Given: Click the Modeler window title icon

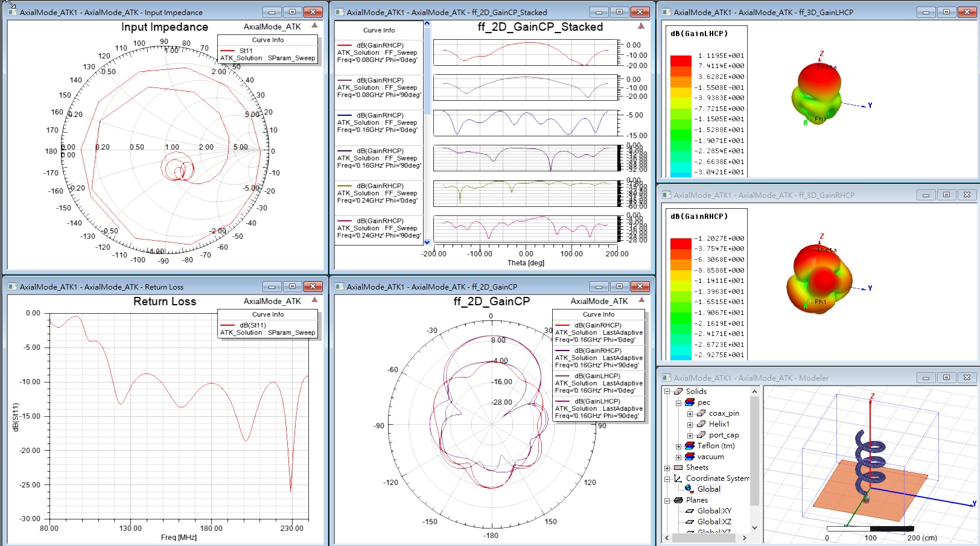Looking at the screenshot, I should coord(666,378).
